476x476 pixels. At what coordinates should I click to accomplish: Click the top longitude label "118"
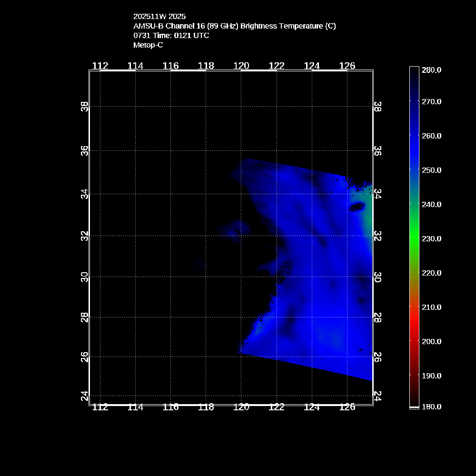[x=206, y=66]
